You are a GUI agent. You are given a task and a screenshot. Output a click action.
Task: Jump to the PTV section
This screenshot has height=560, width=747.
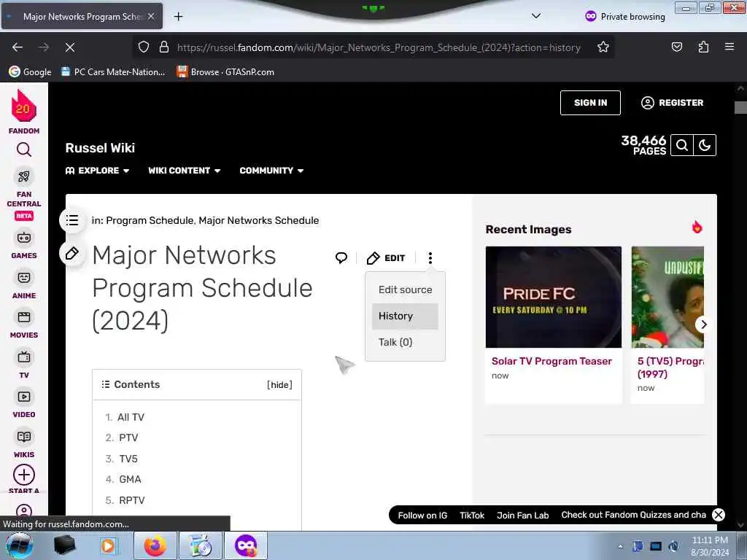128,437
